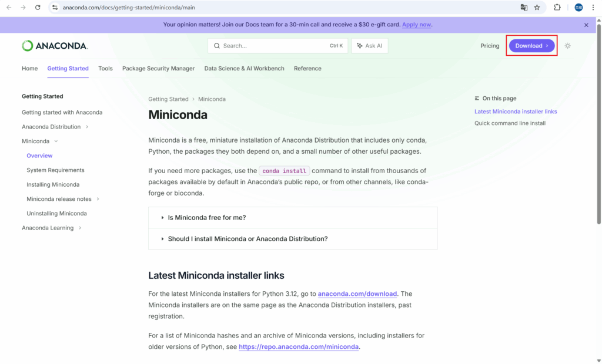Click the search magnifier icon
This screenshot has width=602, height=364.
pos(217,46)
